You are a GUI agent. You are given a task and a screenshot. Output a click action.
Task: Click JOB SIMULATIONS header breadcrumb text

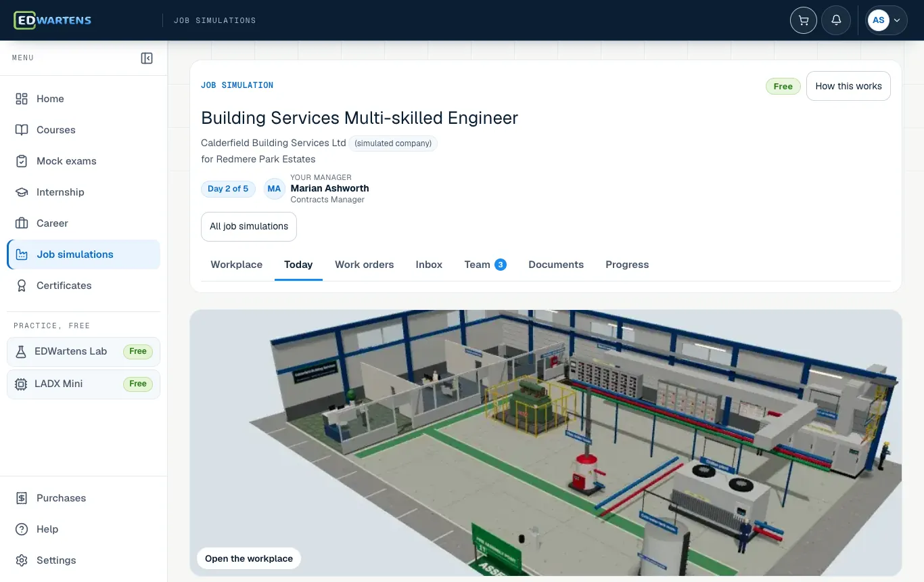click(x=215, y=20)
